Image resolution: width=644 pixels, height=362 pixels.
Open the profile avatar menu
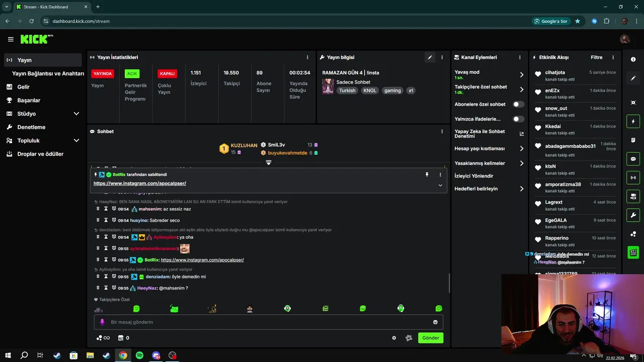coord(625,39)
